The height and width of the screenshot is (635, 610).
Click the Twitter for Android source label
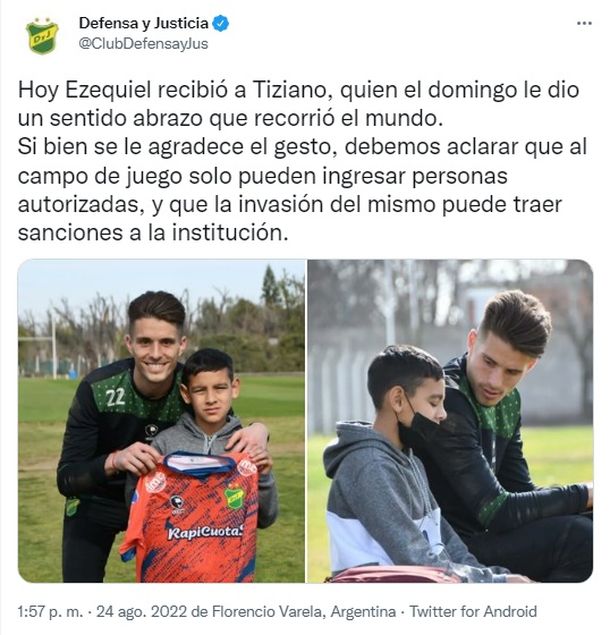click(x=473, y=612)
